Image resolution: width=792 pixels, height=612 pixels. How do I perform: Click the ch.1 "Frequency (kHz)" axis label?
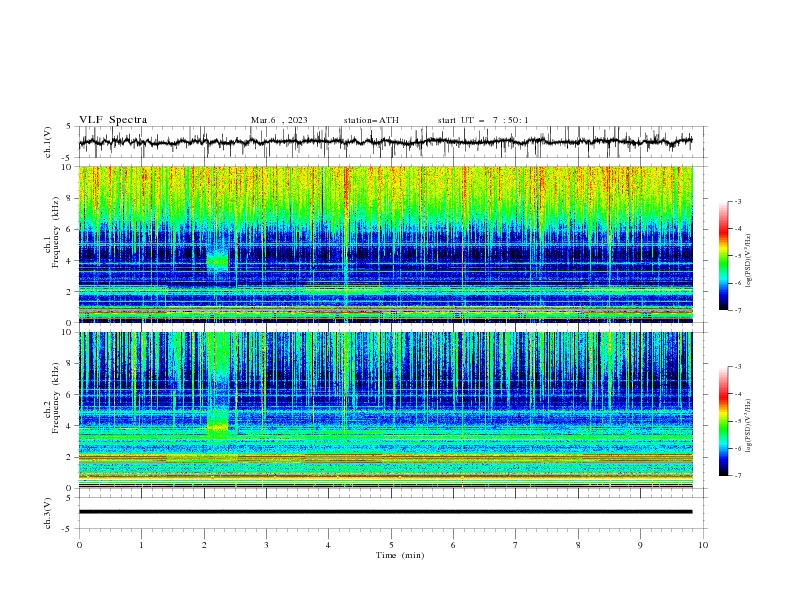56,232
